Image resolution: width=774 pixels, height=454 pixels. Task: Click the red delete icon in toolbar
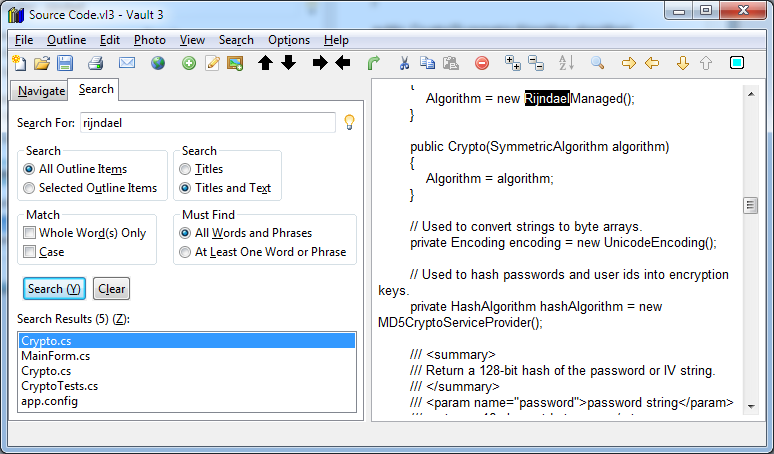[x=481, y=63]
